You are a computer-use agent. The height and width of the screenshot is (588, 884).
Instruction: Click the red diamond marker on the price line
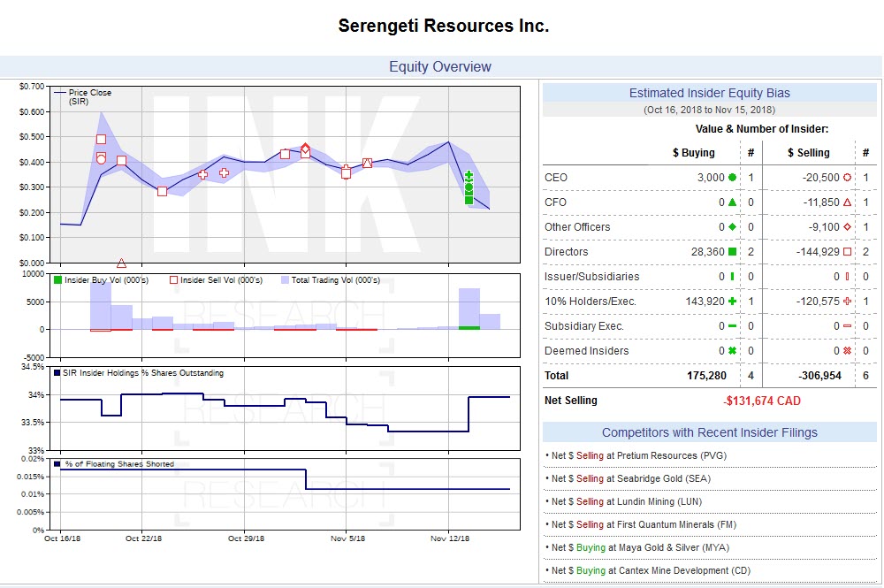tap(305, 149)
